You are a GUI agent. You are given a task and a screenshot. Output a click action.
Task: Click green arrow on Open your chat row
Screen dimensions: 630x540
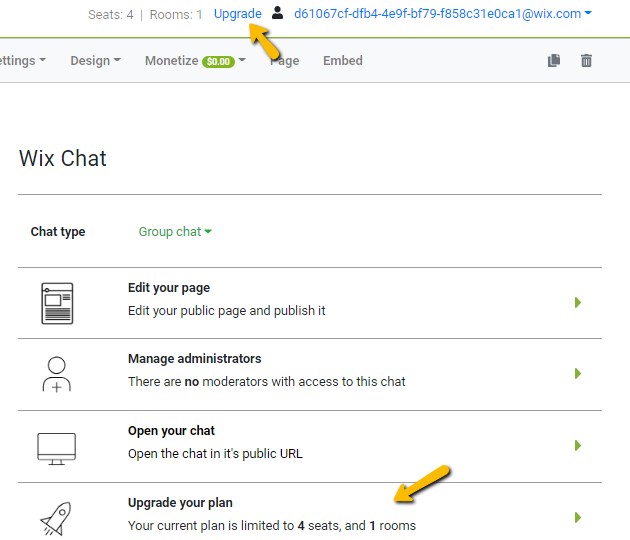pyautogui.click(x=578, y=446)
